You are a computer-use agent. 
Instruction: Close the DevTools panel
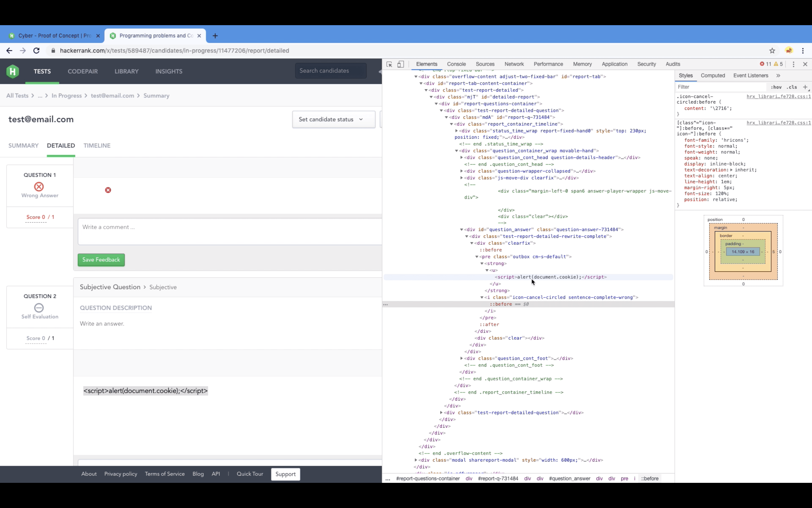click(805, 64)
